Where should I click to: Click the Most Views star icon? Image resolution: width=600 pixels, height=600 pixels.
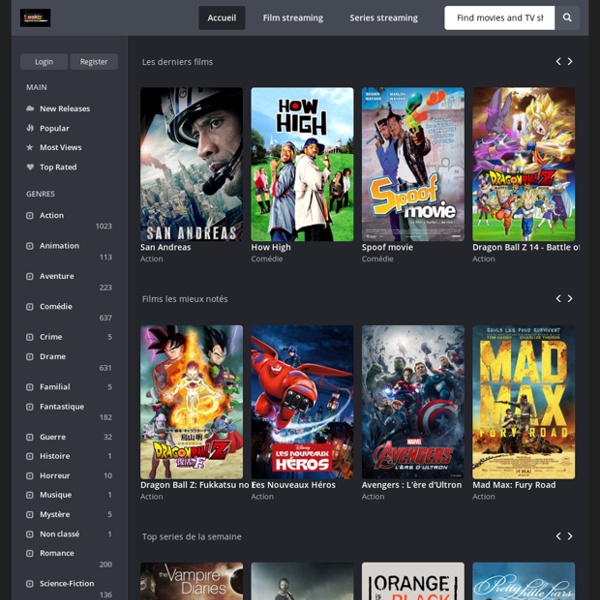(30, 147)
